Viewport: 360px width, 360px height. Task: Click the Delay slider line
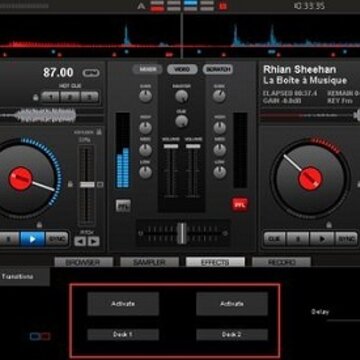pos(343,321)
